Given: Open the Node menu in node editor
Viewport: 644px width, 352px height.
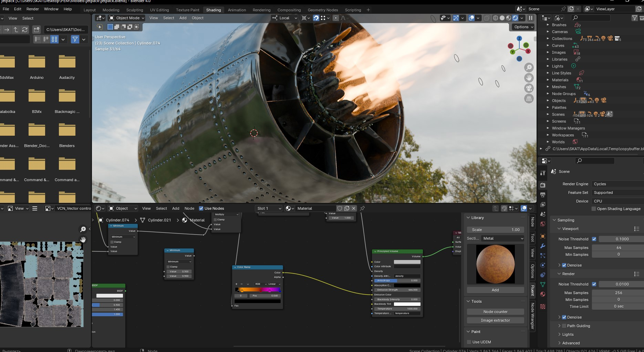Looking at the screenshot, I should tap(189, 208).
